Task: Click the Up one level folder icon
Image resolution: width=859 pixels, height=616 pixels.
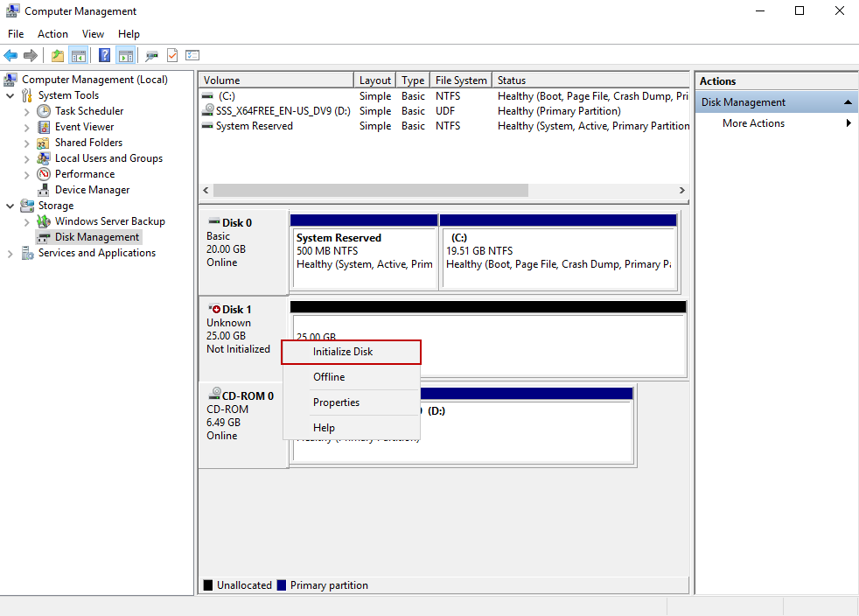Action: pos(58,55)
